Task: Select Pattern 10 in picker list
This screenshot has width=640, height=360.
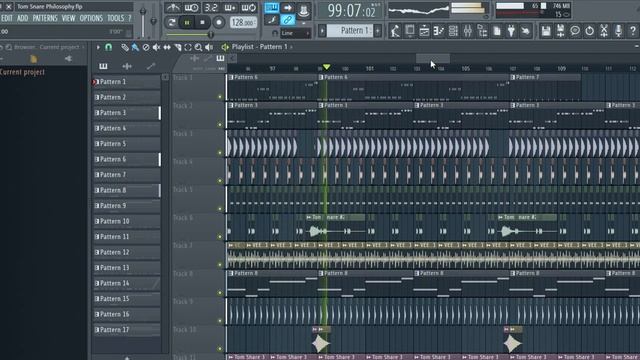Action: (127, 221)
